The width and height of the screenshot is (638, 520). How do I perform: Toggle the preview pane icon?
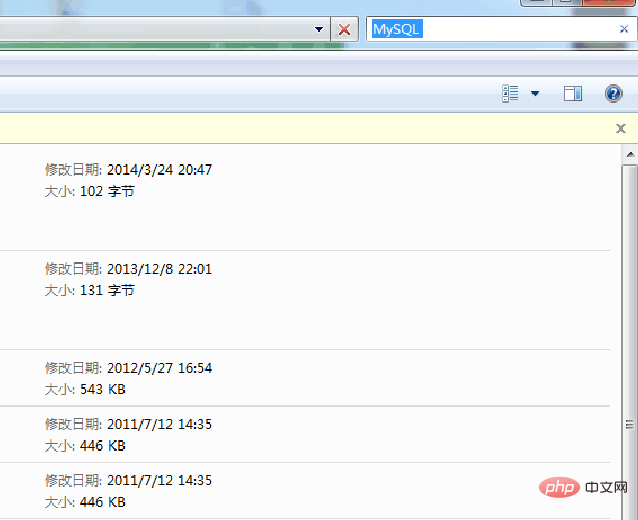(572, 94)
